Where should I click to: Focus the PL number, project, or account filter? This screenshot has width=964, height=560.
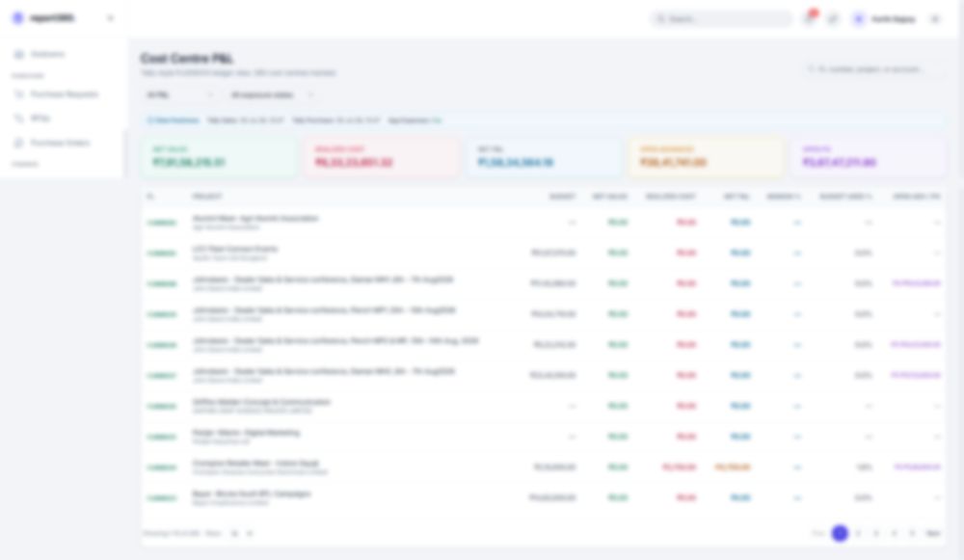tap(875, 69)
